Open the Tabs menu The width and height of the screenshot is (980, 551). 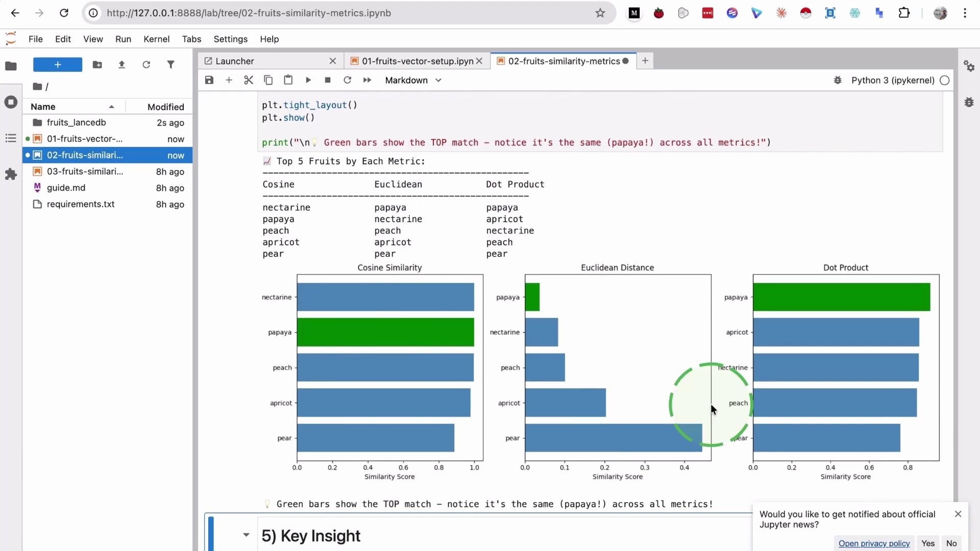click(x=191, y=39)
